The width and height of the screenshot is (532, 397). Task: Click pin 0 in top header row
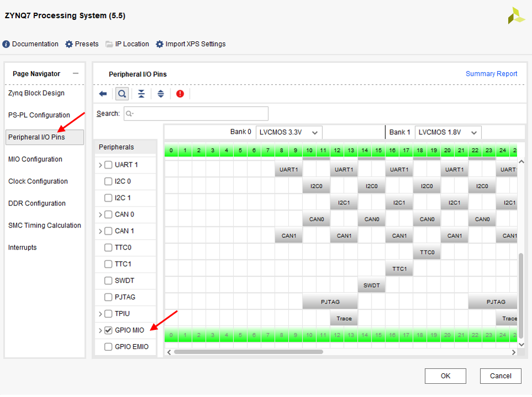[171, 150]
